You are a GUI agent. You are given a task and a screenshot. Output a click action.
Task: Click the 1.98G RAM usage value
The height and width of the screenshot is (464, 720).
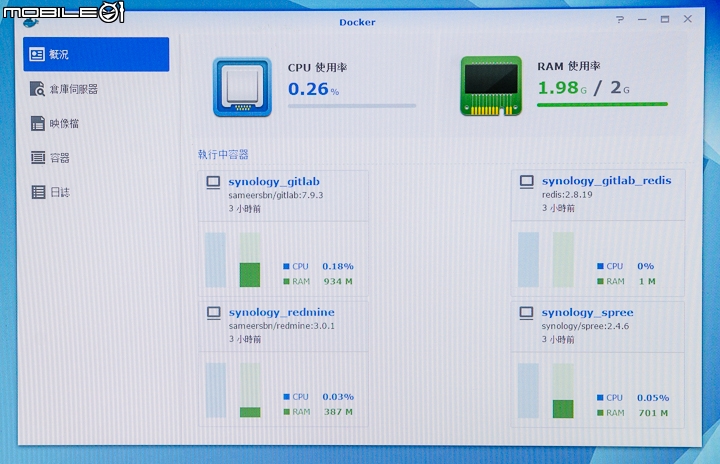point(562,88)
